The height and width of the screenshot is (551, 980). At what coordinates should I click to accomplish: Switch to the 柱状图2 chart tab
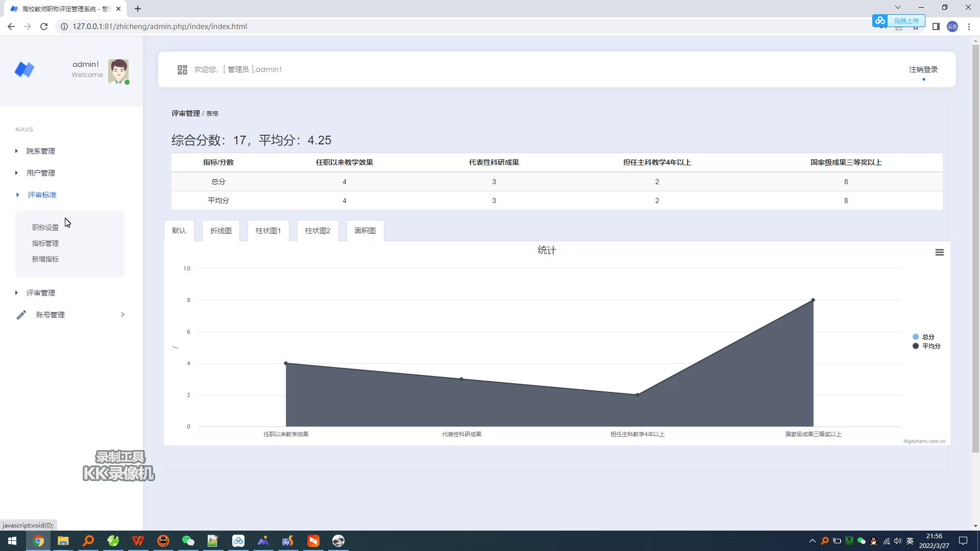[318, 231]
